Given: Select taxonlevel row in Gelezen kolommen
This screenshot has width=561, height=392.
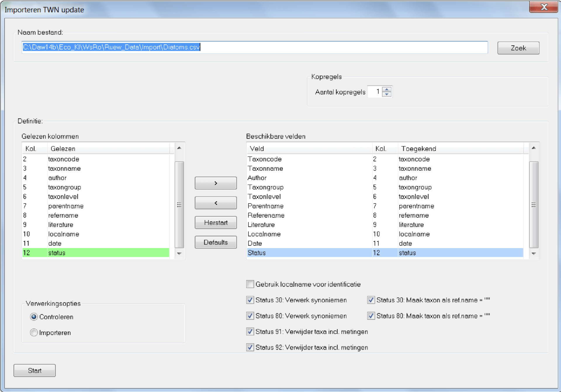Looking at the screenshot, I should (96, 196).
